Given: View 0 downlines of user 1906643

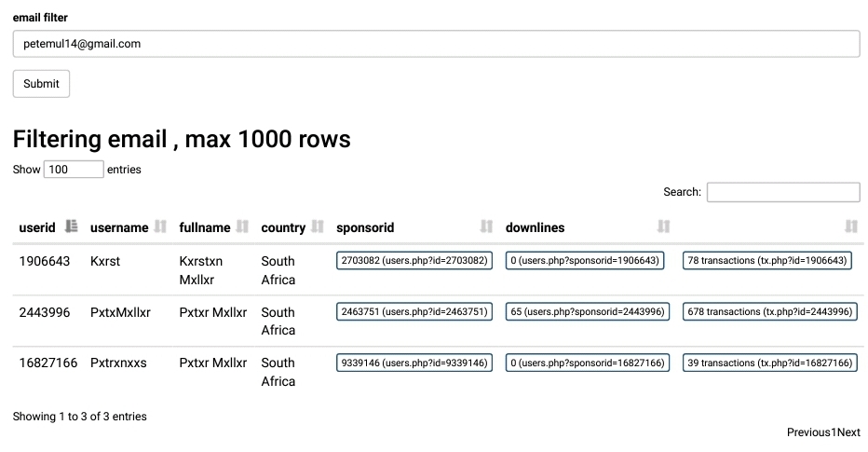Looking at the screenshot, I should pyautogui.click(x=584, y=261).
